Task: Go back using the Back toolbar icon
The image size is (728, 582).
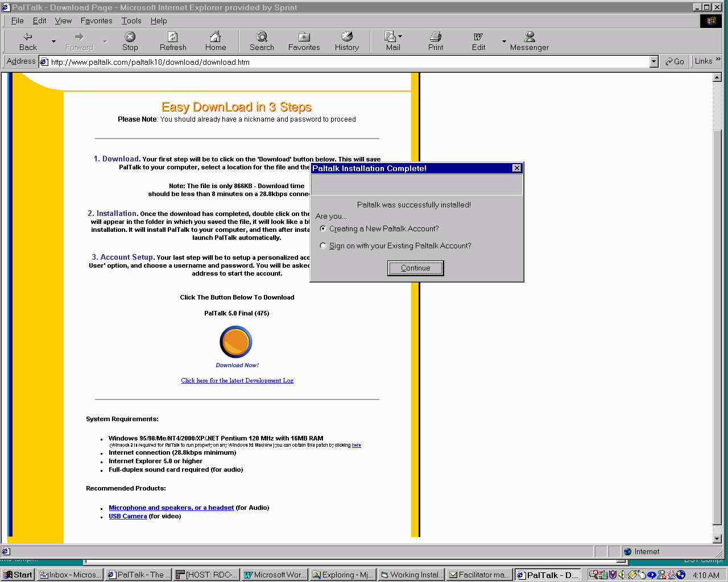Action: coord(28,41)
